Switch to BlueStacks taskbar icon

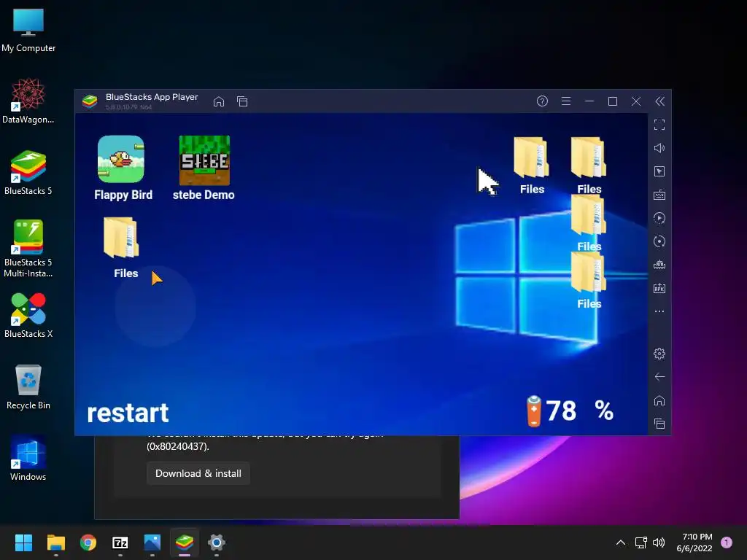[x=185, y=542]
